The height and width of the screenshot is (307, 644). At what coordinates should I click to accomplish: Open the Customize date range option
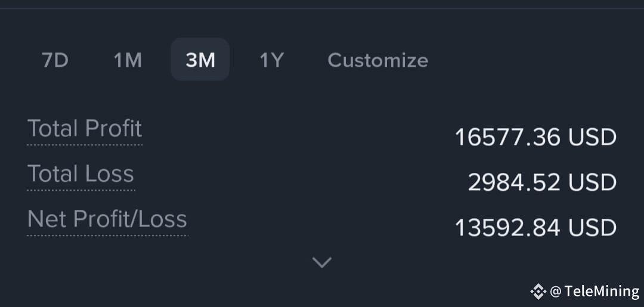378,60
